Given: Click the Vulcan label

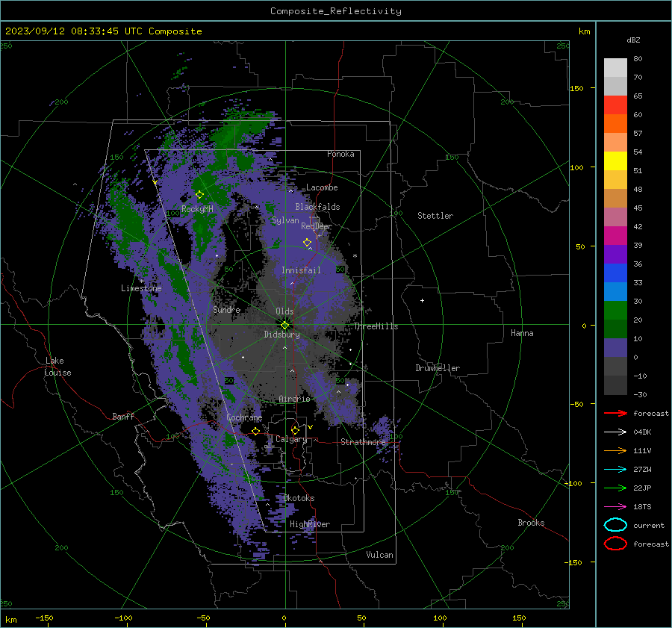Looking at the screenshot, I should 379,555.
